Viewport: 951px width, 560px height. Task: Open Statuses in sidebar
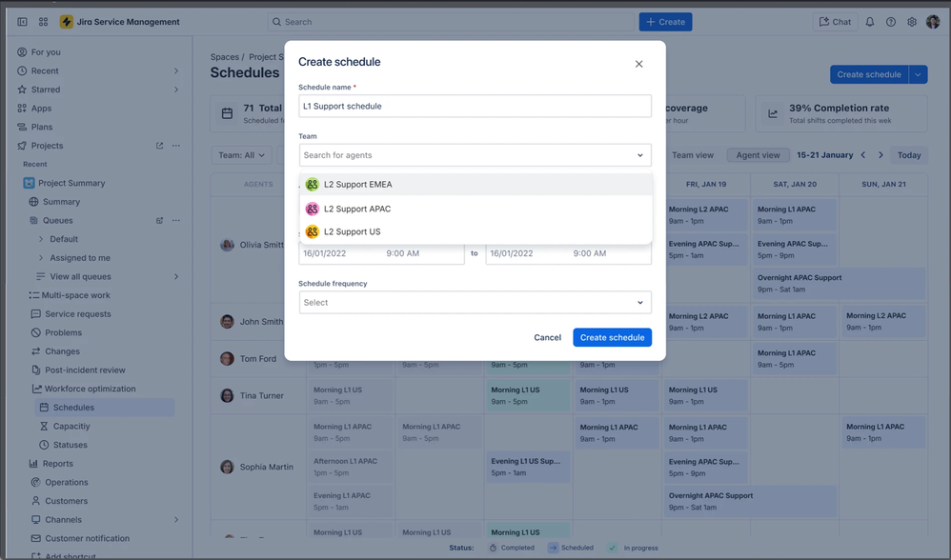(x=70, y=445)
